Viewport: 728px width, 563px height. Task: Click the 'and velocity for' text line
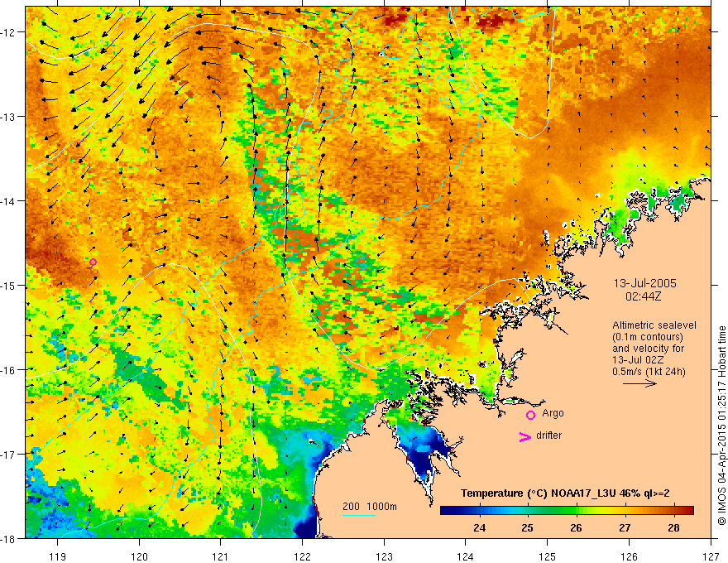(x=648, y=349)
